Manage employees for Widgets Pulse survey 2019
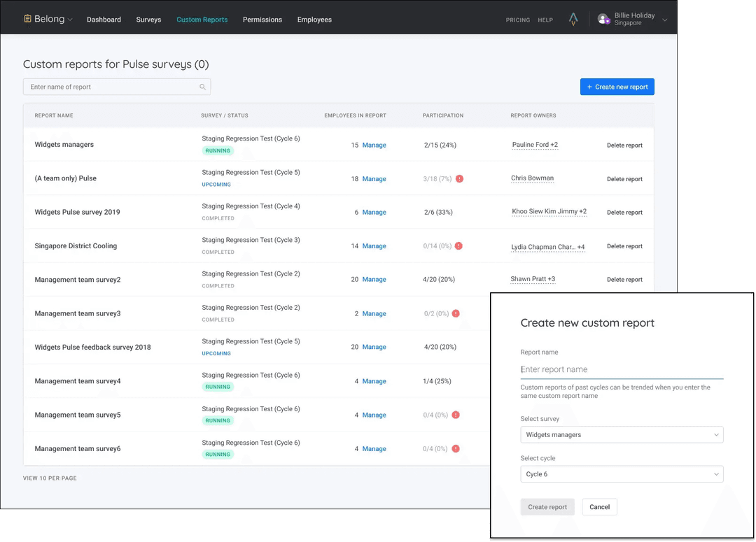 coord(374,212)
